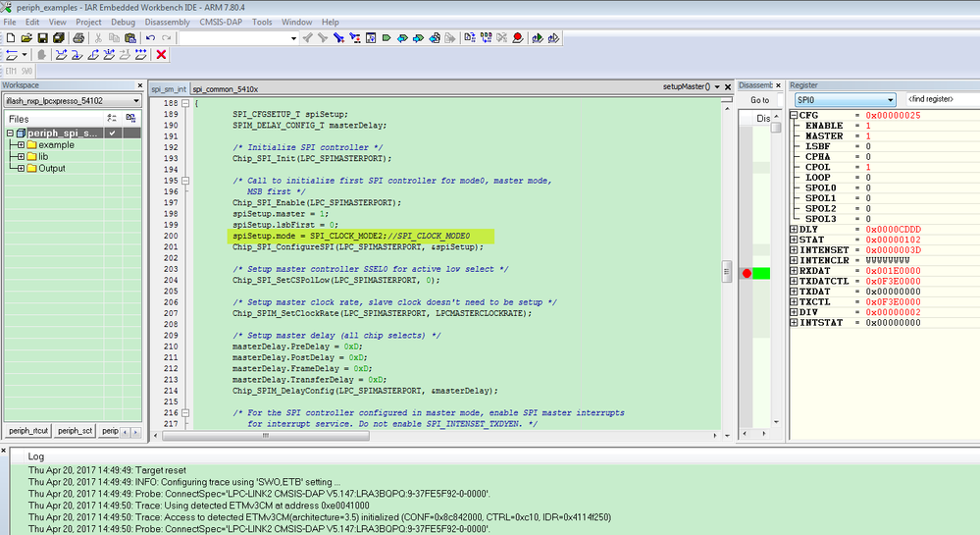Expand the TXDATCTL register
The height and width of the screenshot is (535, 980).
[794, 282]
